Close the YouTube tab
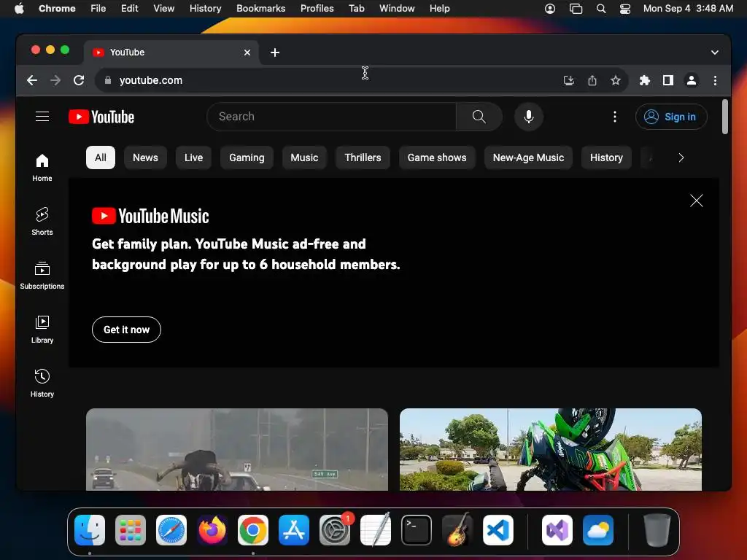This screenshot has height=560, width=747. coord(247,52)
